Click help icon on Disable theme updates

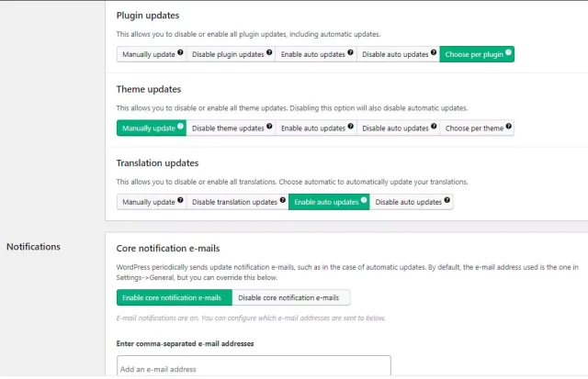point(270,128)
